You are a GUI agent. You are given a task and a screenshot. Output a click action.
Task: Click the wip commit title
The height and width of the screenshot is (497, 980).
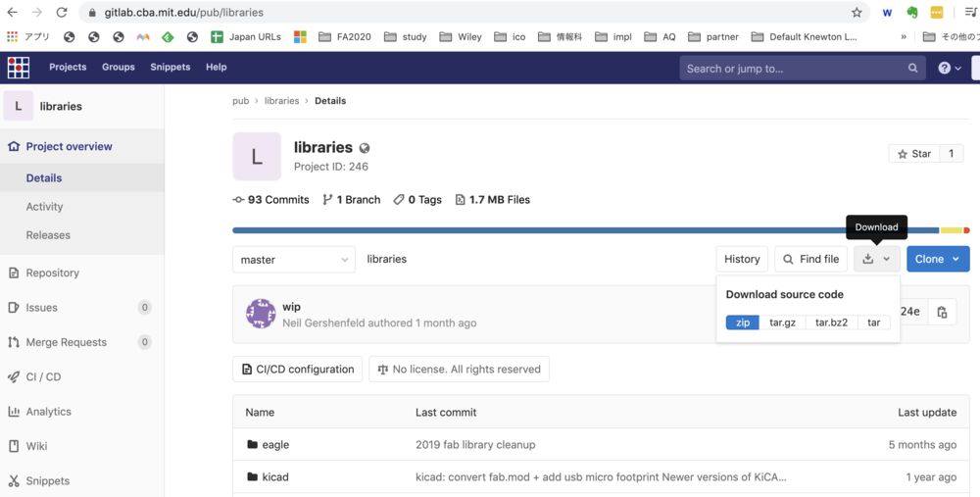tap(291, 307)
